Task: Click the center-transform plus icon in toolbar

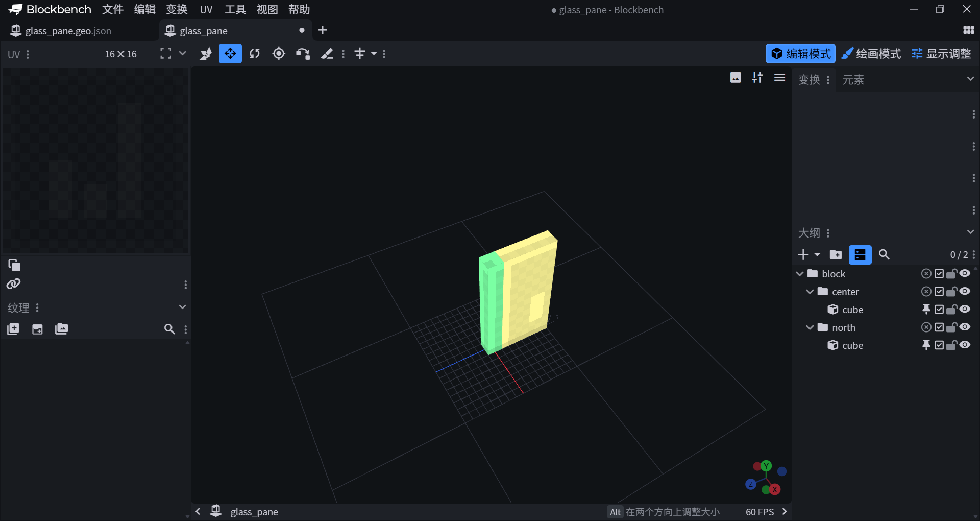Action: [360, 54]
